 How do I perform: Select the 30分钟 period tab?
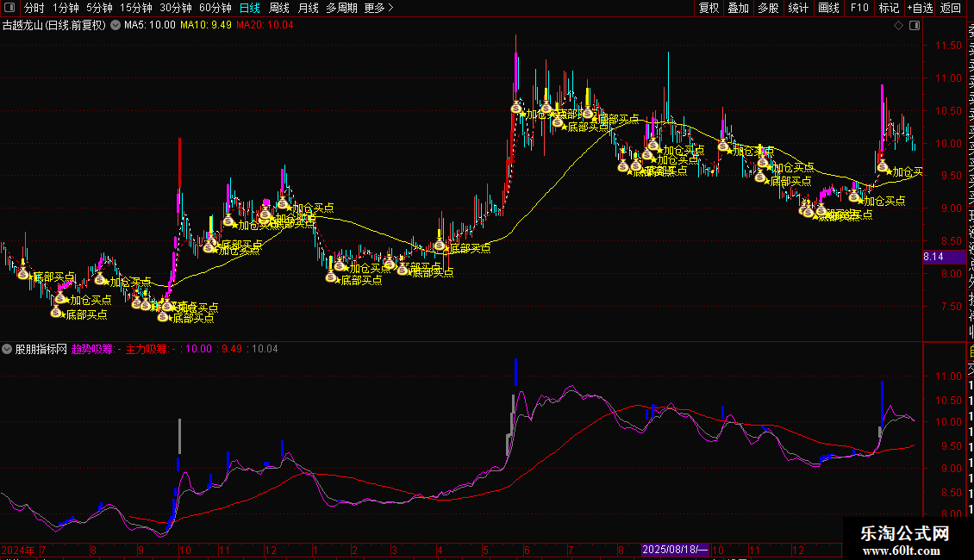tap(175, 8)
